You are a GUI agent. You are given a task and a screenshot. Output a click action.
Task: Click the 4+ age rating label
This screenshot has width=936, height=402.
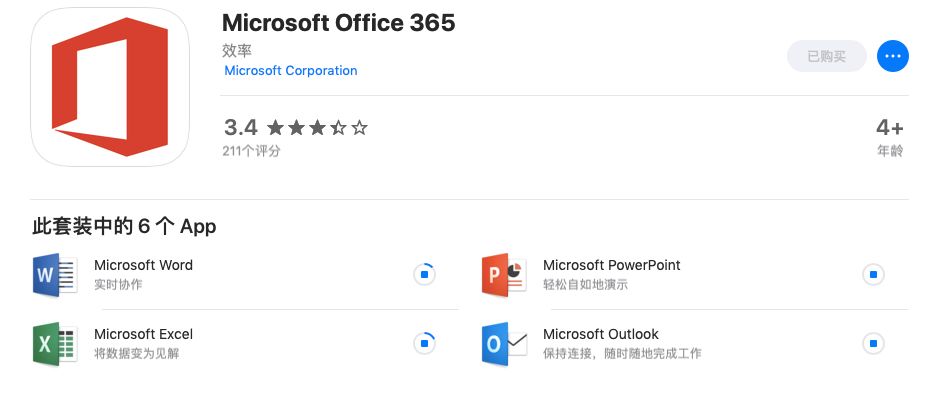[889, 128]
